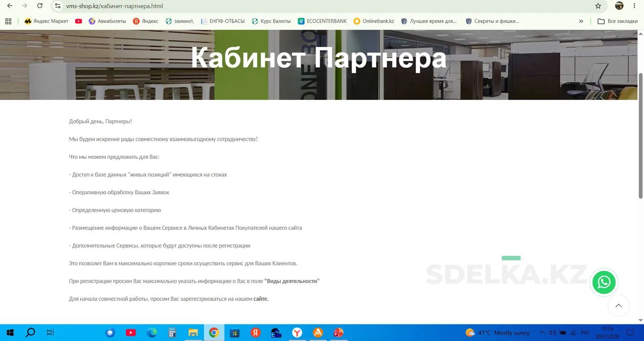Click the address bar URL field
Image resolution: width=644 pixels, height=341 pixels.
coord(325,6)
